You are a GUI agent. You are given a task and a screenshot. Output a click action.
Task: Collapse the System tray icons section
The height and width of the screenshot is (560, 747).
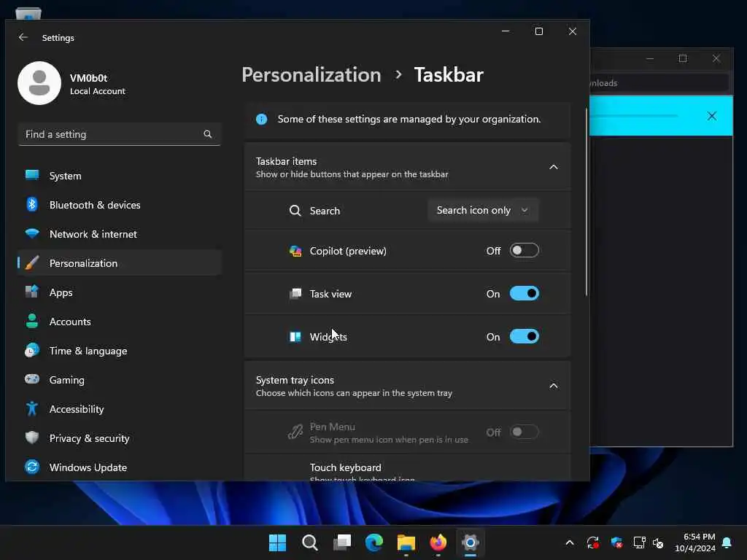point(554,386)
